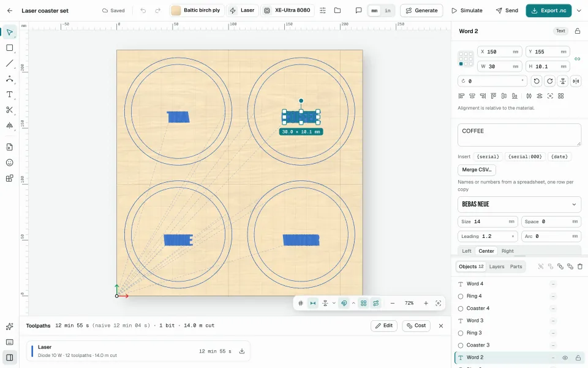Open the Bebas Neue font dropdown
The height and width of the screenshot is (368, 588).
[519, 205]
